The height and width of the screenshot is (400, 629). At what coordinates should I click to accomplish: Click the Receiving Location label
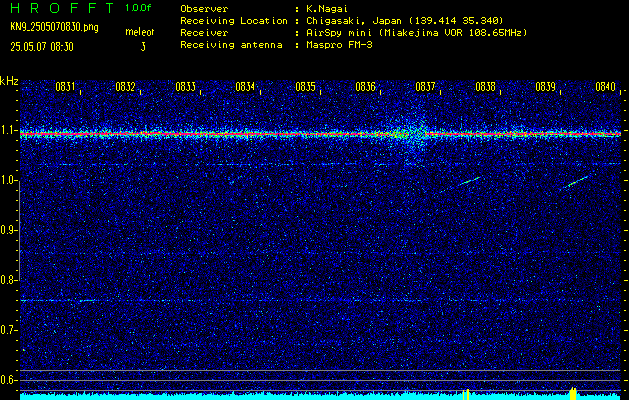coord(234,20)
